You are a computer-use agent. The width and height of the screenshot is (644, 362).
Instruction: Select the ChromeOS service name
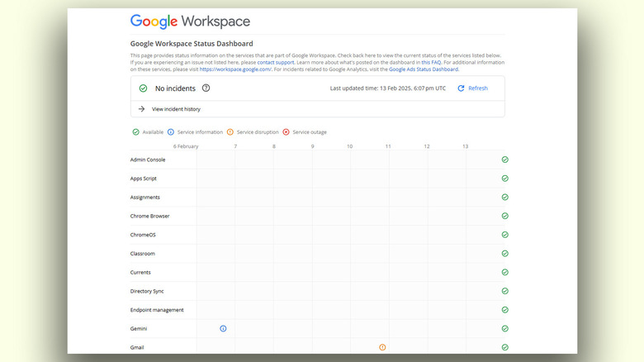tap(143, 235)
